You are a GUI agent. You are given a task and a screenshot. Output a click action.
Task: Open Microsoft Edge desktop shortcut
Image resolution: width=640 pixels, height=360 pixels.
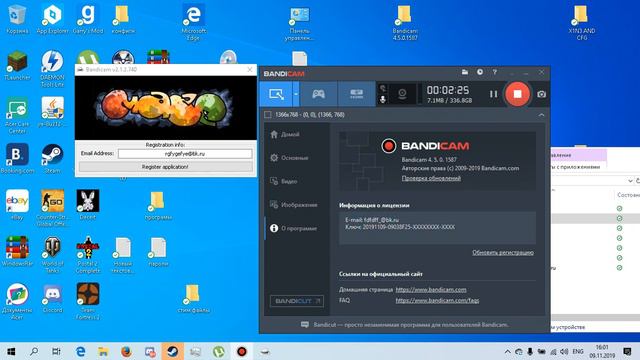(x=193, y=22)
